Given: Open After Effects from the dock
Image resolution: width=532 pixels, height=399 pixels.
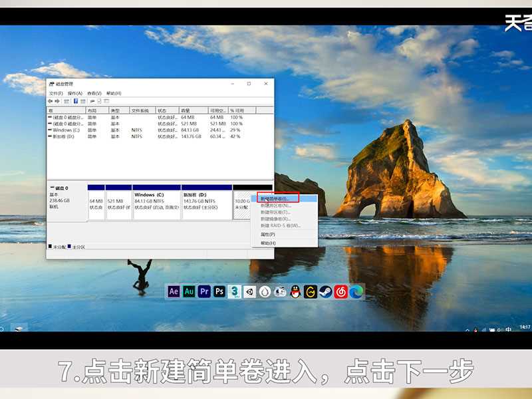Looking at the screenshot, I should click(x=173, y=291).
